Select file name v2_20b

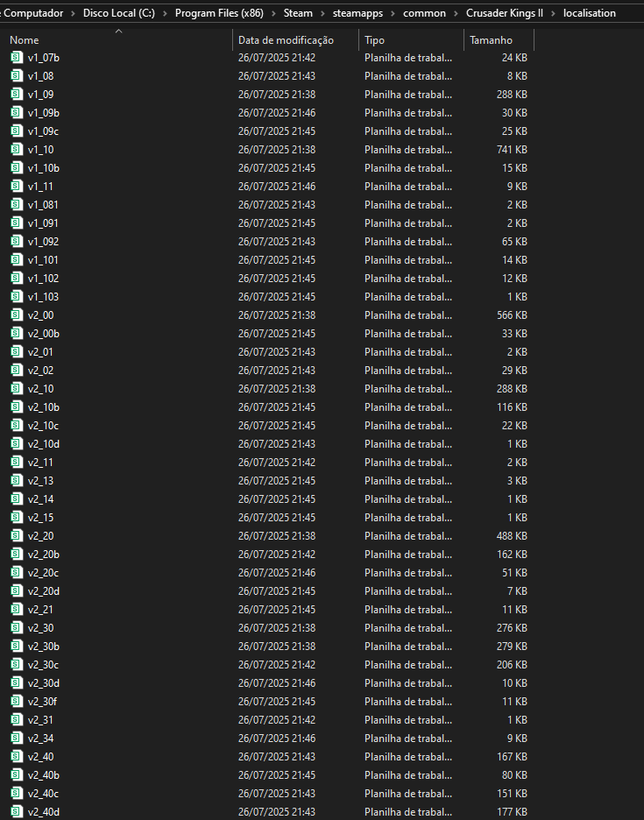44,555
